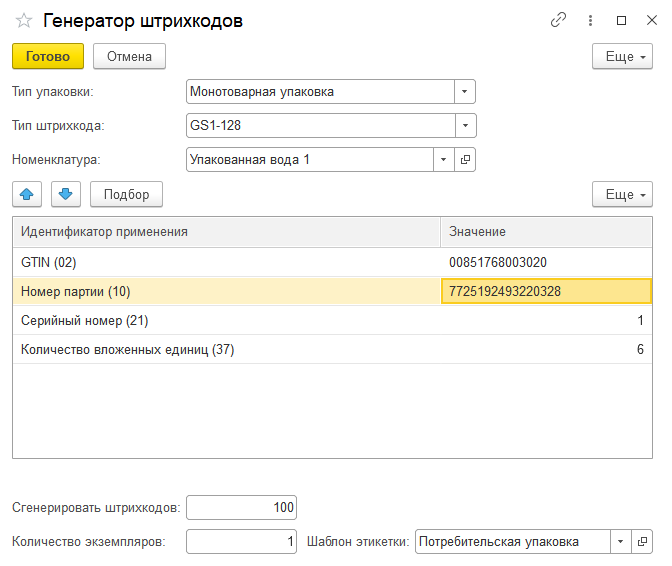Move selected row down

click(62, 194)
